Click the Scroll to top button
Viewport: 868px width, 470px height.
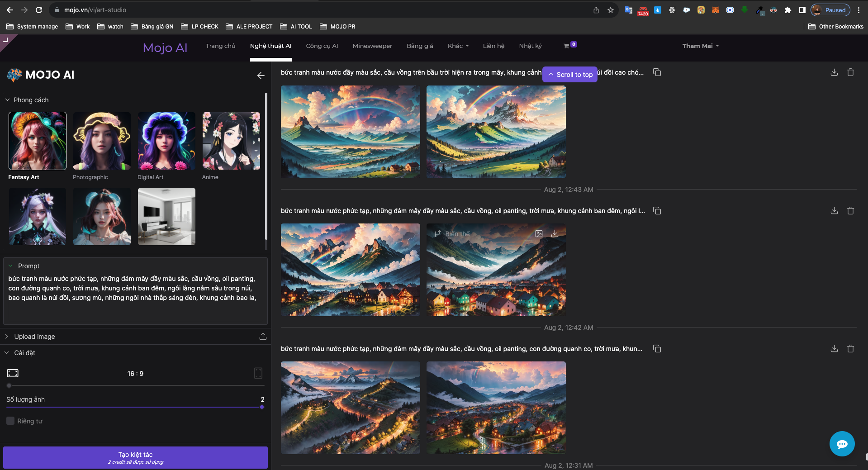(570, 75)
